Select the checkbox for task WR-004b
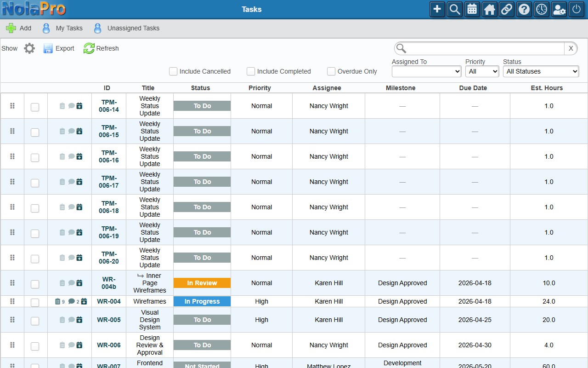588x368 pixels. pyautogui.click(x=35, y=284)
